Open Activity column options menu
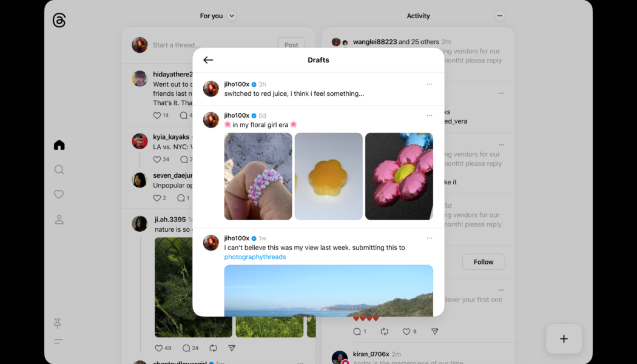 tap(499, 16)
